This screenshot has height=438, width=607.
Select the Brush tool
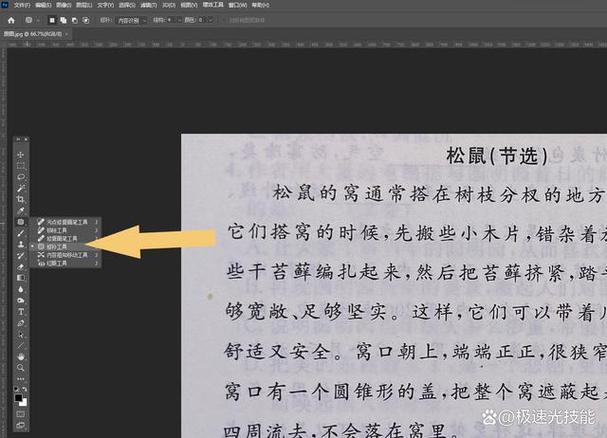coord(21,233)
